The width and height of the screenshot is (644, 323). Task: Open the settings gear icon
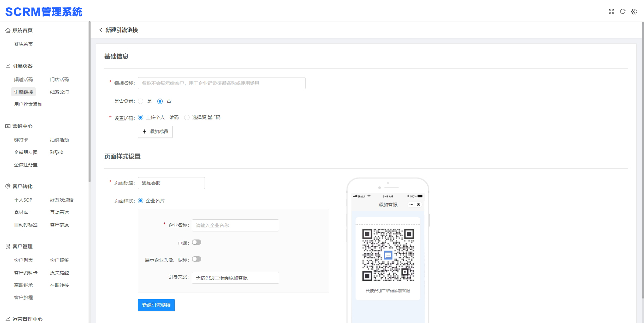[634, 11]
